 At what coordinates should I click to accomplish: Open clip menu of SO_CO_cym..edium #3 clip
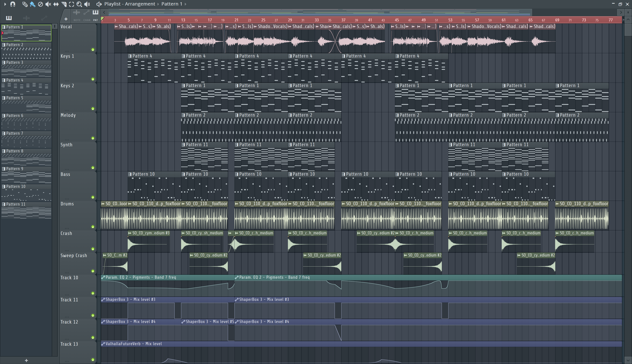[130, 233]
